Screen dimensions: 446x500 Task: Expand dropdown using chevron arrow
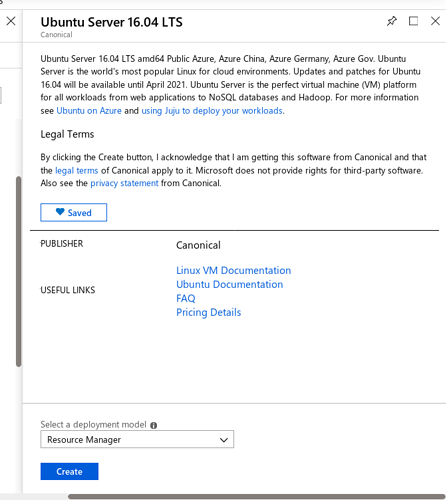point(224,440)
